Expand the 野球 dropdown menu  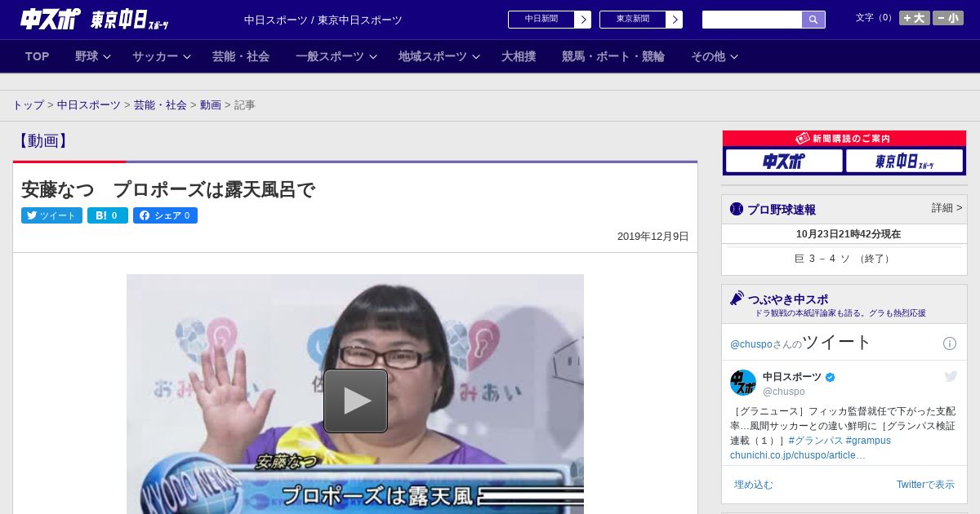[x=93, y=56]
